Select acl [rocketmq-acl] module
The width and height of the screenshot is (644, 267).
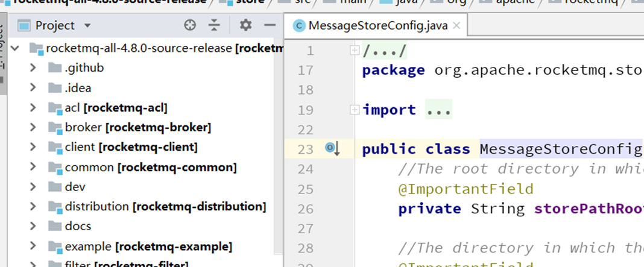(141, 108)
